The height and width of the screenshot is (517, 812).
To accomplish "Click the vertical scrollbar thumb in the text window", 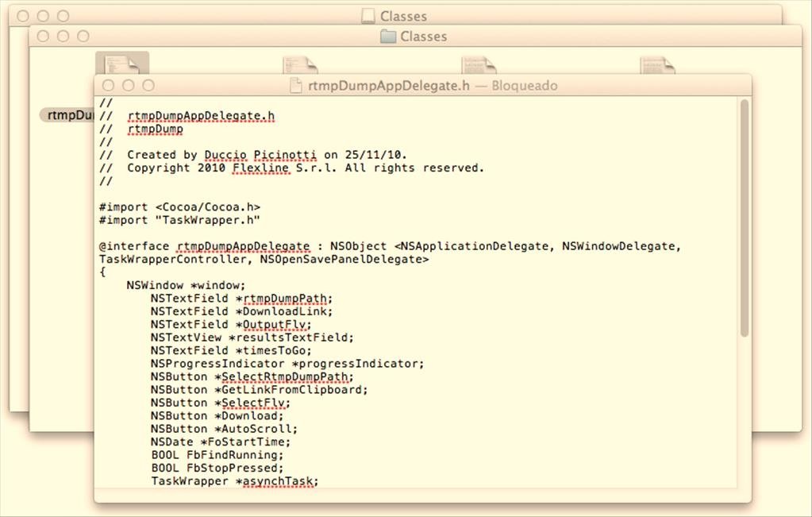I will [x=745, y=218].
